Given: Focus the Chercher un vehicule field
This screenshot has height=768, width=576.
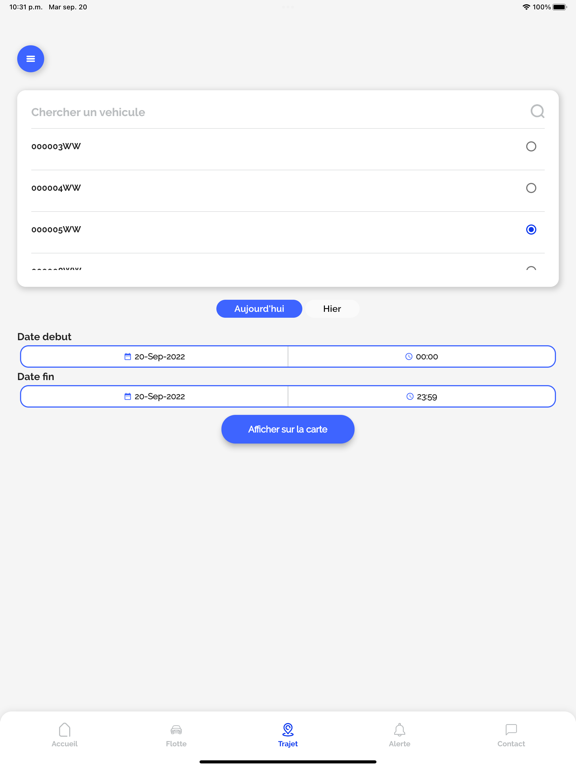Looking at the screenshot, I should (279, 112).
